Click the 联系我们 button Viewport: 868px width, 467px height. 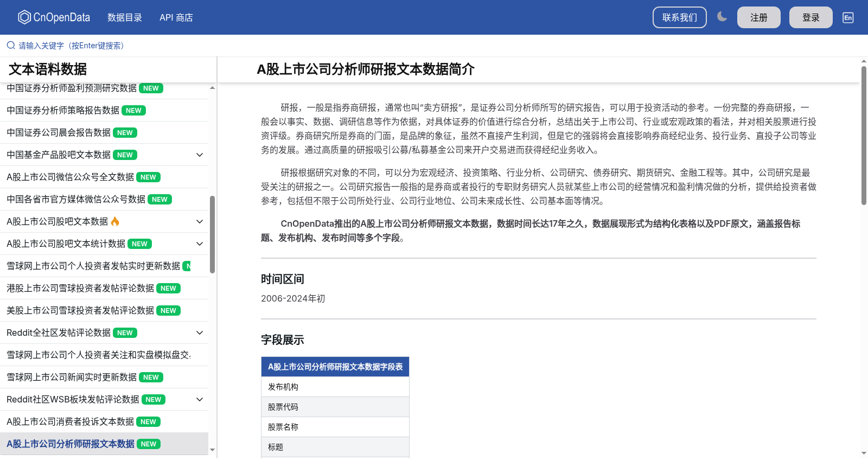coord(680,17)
